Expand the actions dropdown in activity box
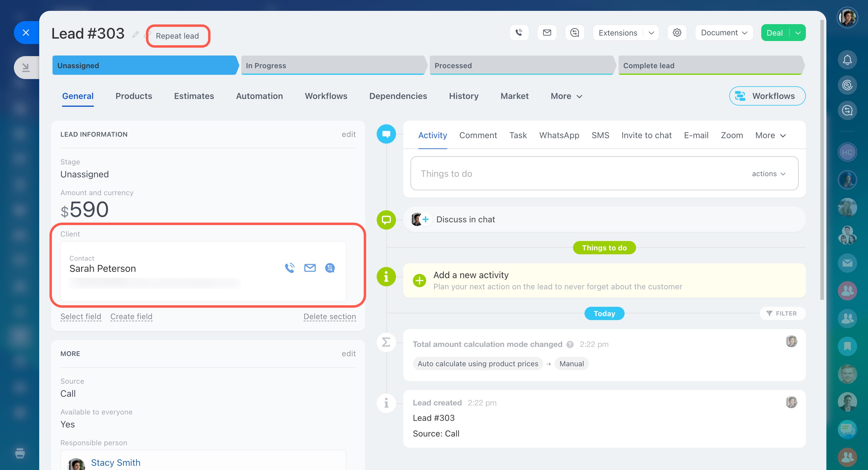 click(768, 173)
